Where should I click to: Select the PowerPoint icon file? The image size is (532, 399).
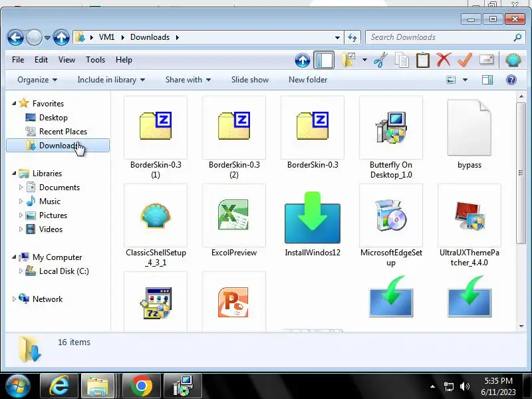234,303
